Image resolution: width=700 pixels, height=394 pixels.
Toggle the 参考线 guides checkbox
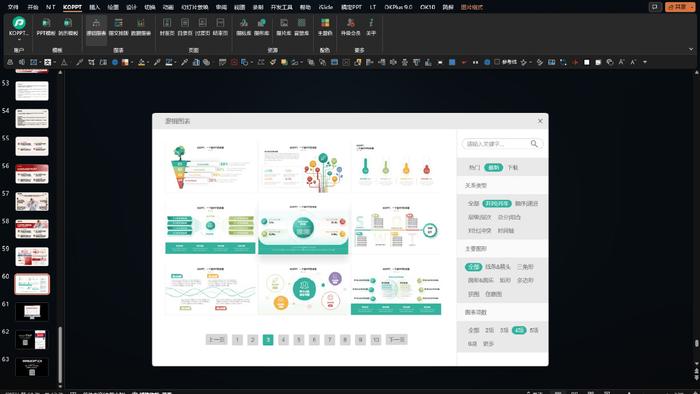click(497, 62)
